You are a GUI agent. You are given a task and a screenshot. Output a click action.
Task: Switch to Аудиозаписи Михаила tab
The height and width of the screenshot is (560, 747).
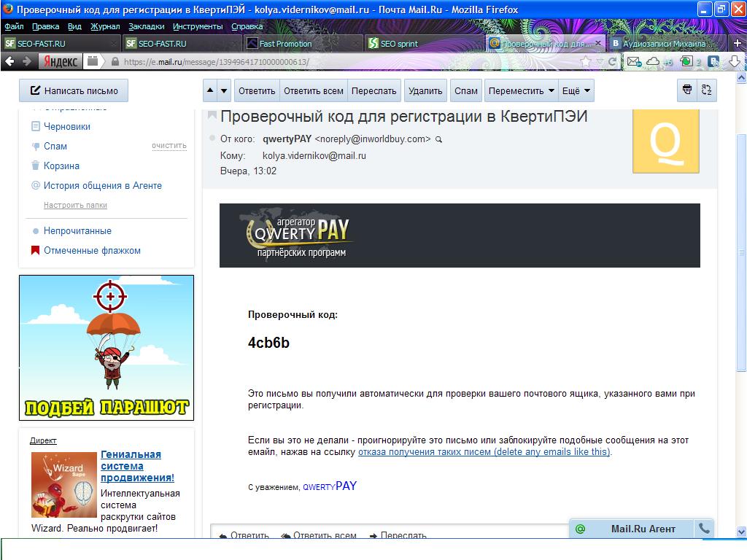coord(667,43)
